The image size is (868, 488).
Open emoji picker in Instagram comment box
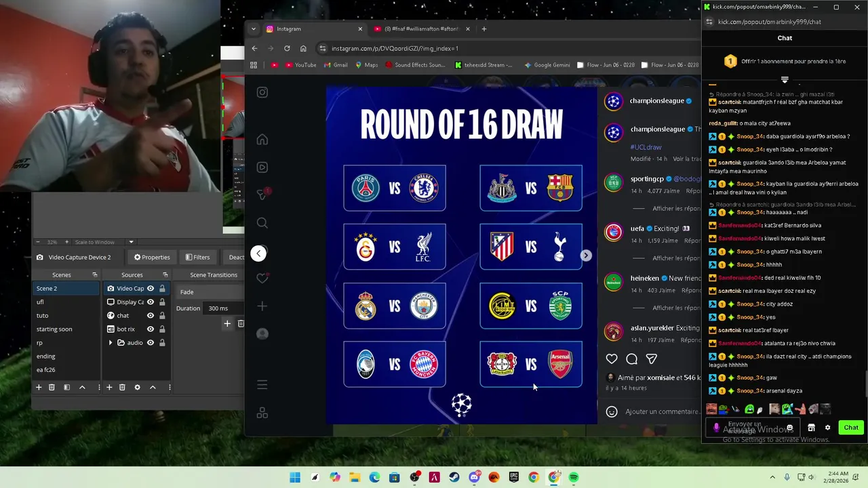(x=612, y=411)
